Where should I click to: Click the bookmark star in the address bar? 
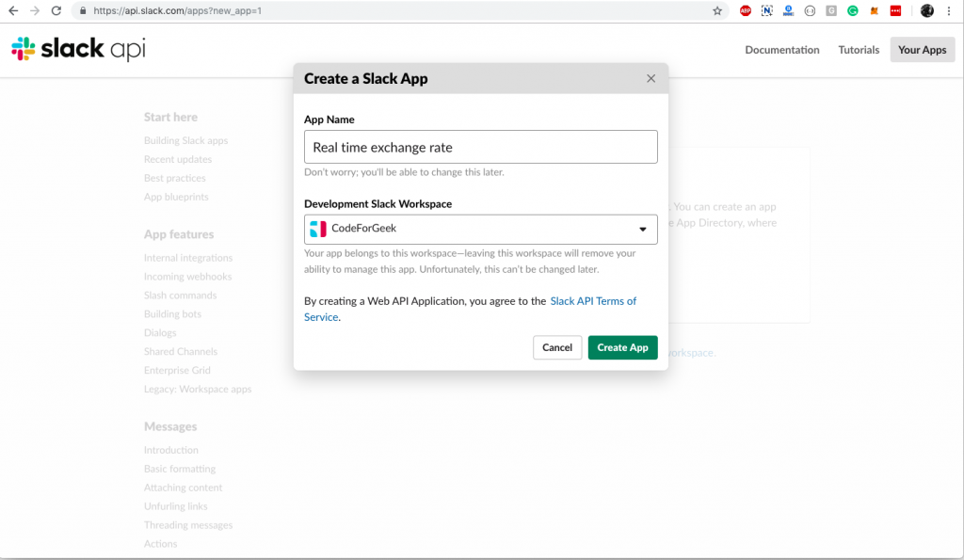pos(717,11)
